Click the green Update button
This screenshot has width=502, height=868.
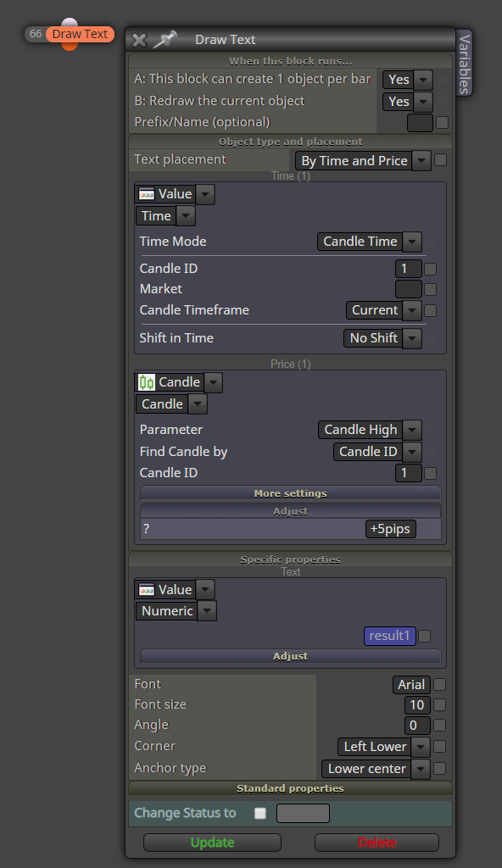pyautogui.click(x=212, y=843)
